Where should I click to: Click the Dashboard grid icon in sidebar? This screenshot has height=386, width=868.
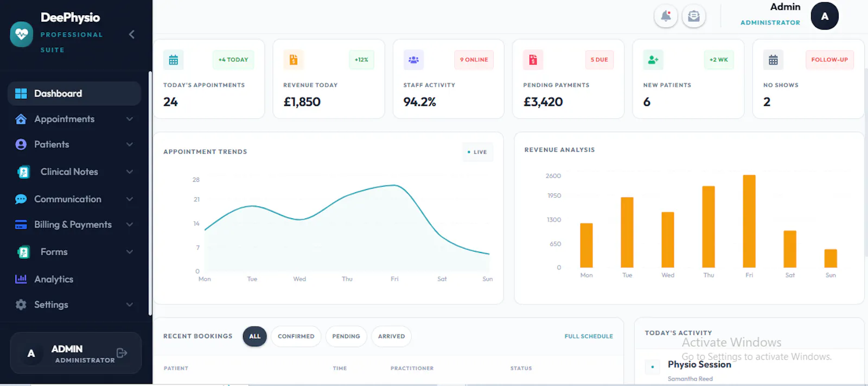point(21,93)
